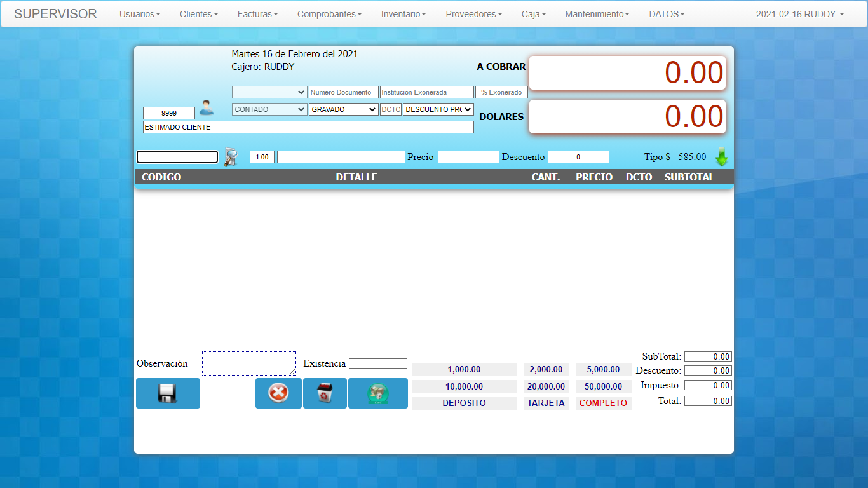
Task: Open the Inventario menu
Action: [x=403, y=14]
